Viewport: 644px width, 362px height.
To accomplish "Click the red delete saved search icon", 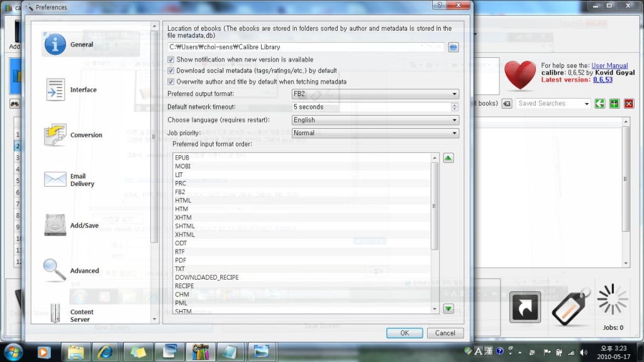I will pyautogui.click(x=629, y=104).
